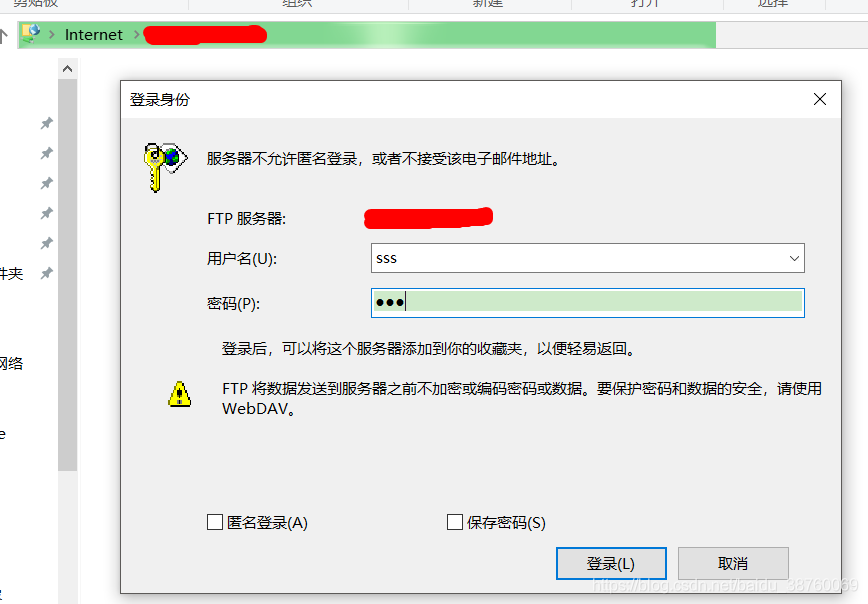Click the sidebar scroll up arrow
Screen dimensions: 868x604
[68, 69]
